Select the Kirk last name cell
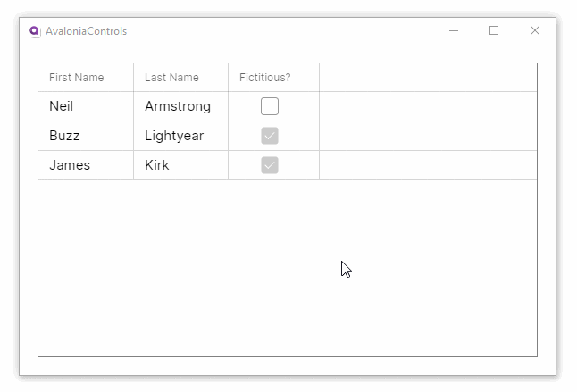 [x=157, y=165]
